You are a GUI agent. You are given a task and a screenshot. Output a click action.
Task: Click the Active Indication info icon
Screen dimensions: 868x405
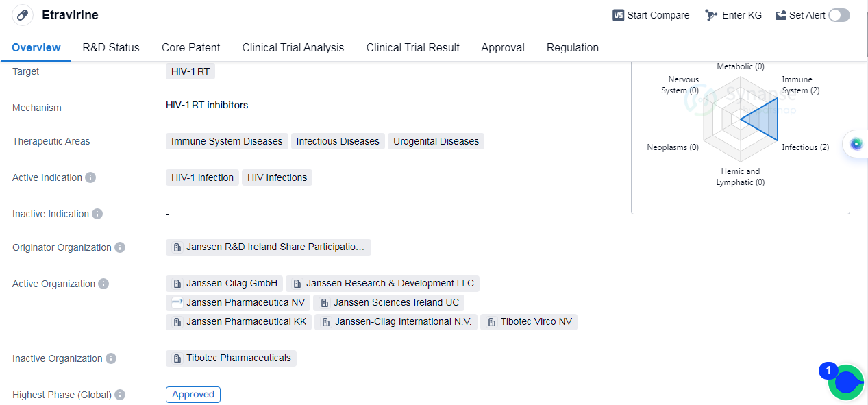coord(90,177)
